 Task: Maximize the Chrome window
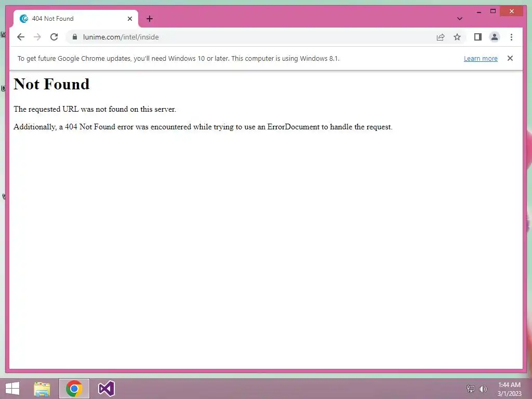coord(493,11)
